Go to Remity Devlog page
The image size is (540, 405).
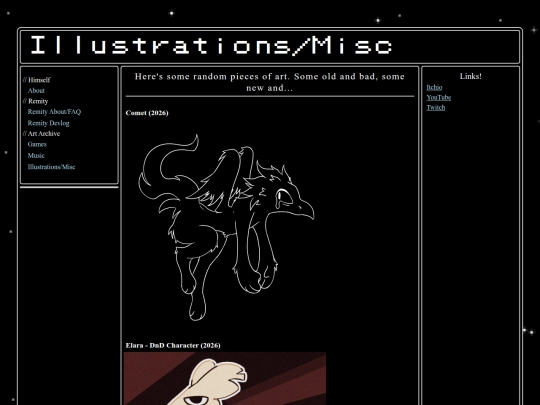point(48,123)
